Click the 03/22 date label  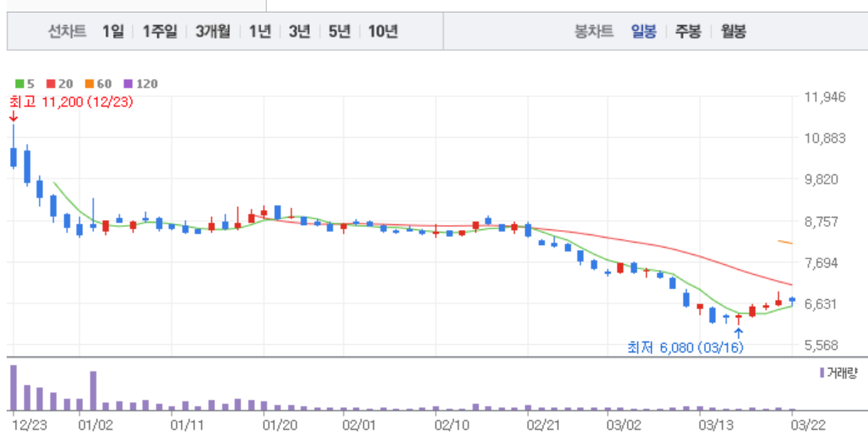pyautogui.click(x=809, y=425)
